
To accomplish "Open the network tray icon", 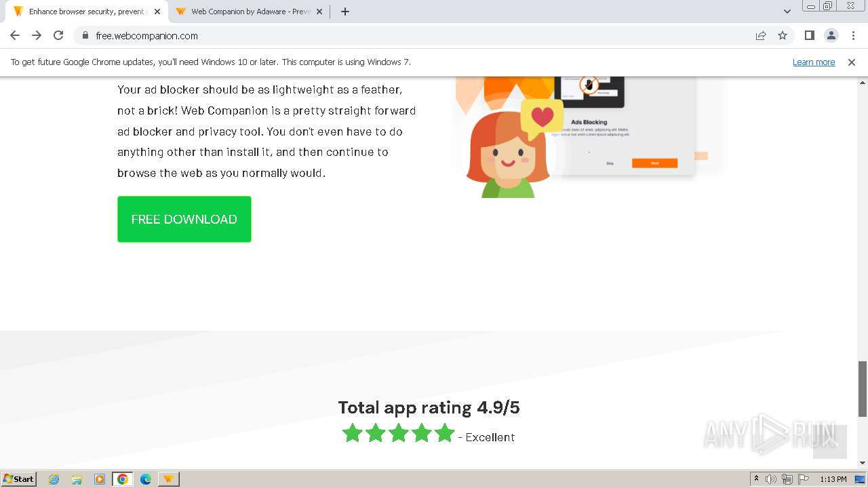I will tap(787, 479).
